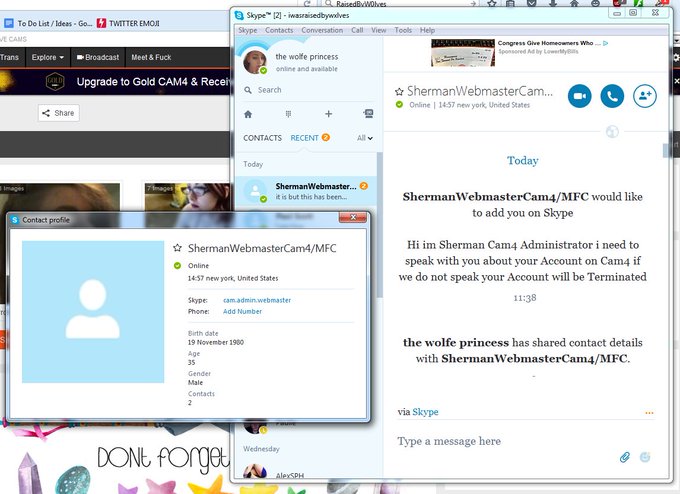680x494 pixels.
Task: Click the 19 November 1980 birth date
Action: (x=216, y=342)
